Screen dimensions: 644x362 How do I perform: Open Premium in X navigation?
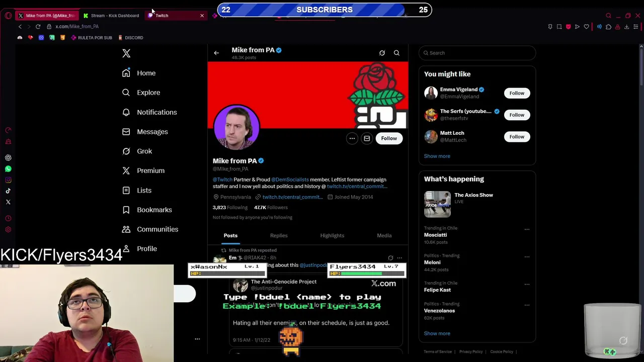(x=143, y=171)
